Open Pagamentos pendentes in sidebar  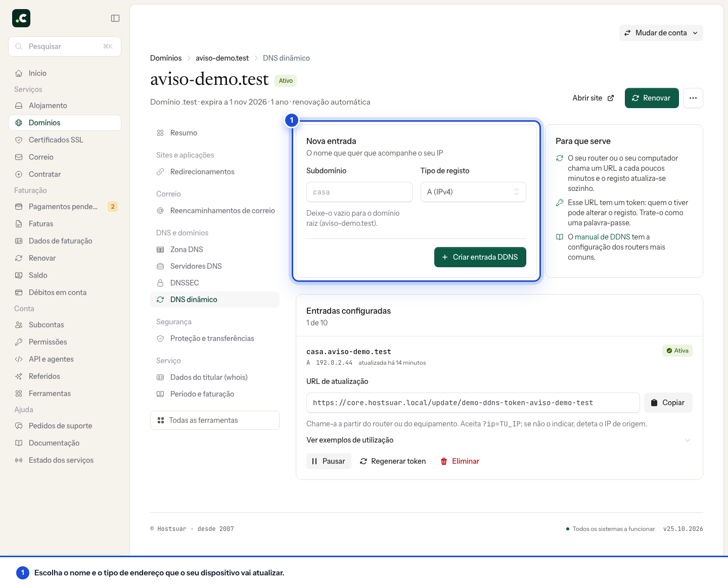click(x=65, y=207)
